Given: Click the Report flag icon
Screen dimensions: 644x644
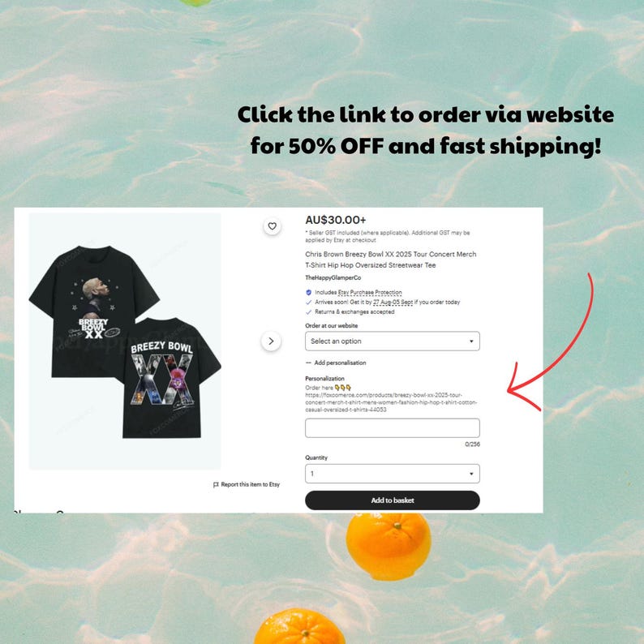Looking at the screenshot, I should pyautogui.click(x=216, y=485).
